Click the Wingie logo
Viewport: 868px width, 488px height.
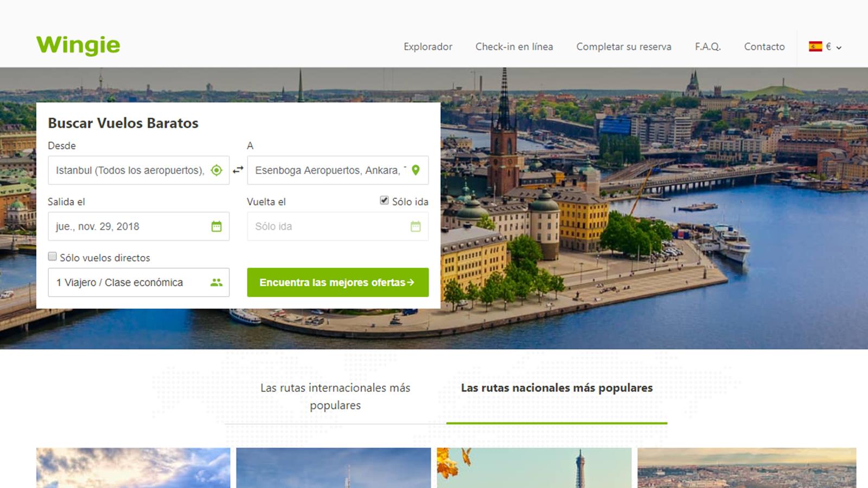tap(78, 46)
